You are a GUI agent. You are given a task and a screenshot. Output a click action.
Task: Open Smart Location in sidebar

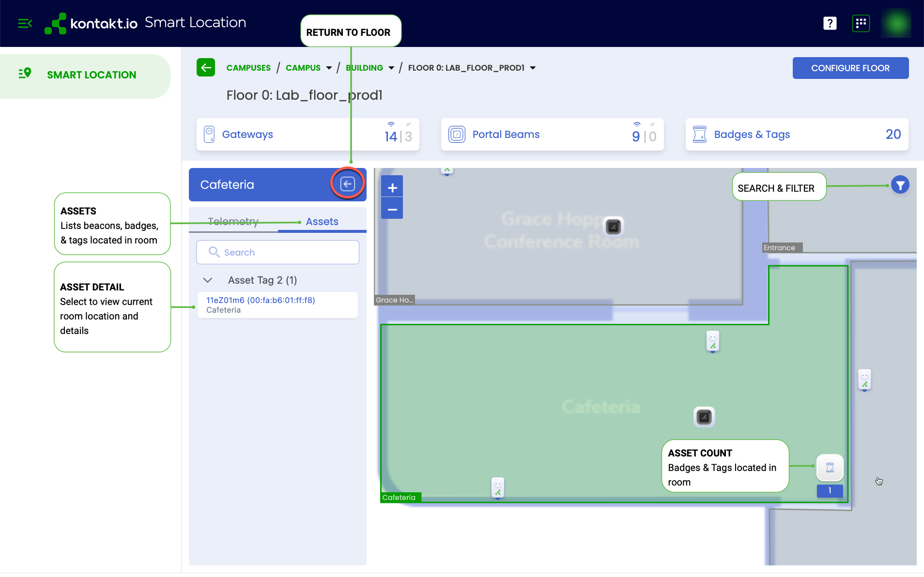pyautogui.click(x=85, y=75)
